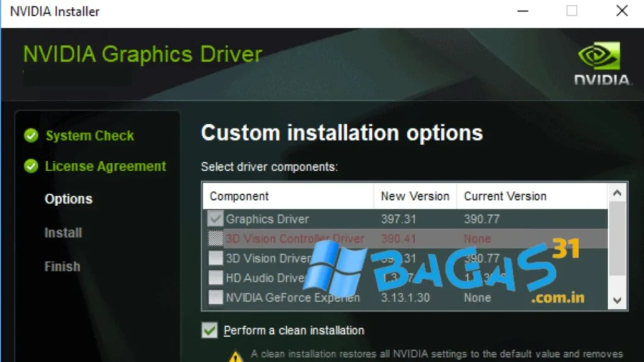Select the Options step
Viewport: 644px width, 362px height.
pos(69,199)
